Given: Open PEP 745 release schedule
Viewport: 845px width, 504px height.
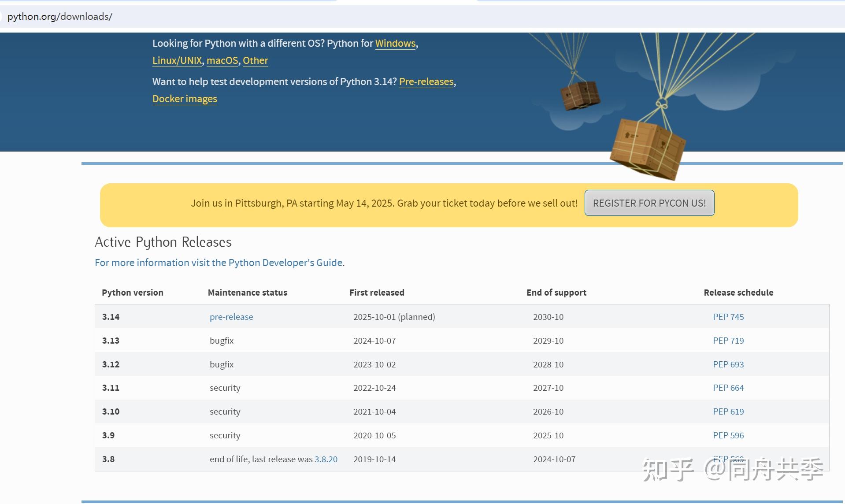Looking at the screenshot, I should click(x=728, y=317).
